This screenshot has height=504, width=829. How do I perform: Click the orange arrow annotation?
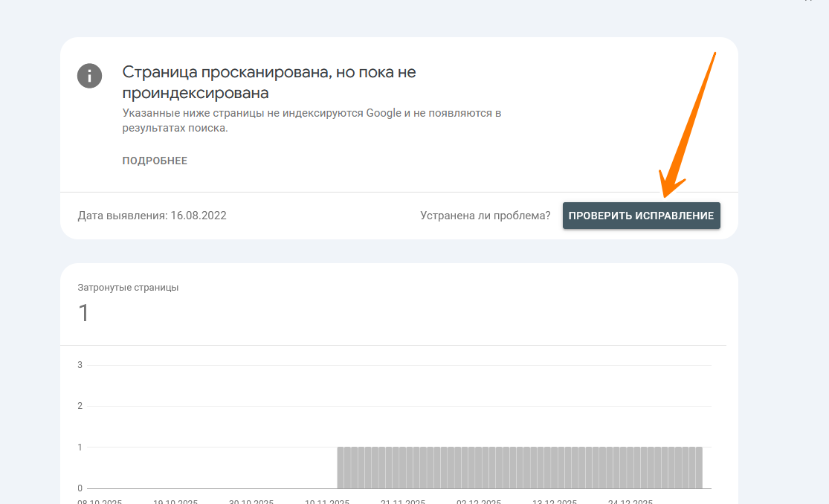tap(688, 123)
